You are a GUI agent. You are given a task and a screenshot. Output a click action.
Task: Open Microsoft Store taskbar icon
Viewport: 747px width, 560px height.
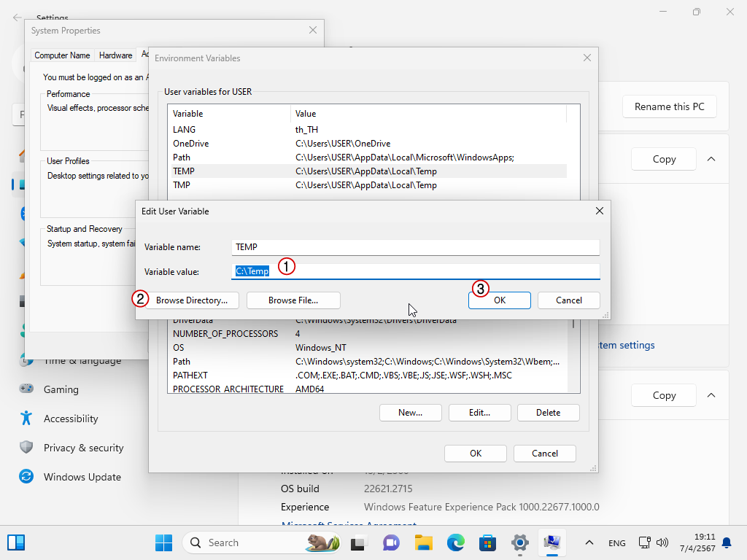487,542
